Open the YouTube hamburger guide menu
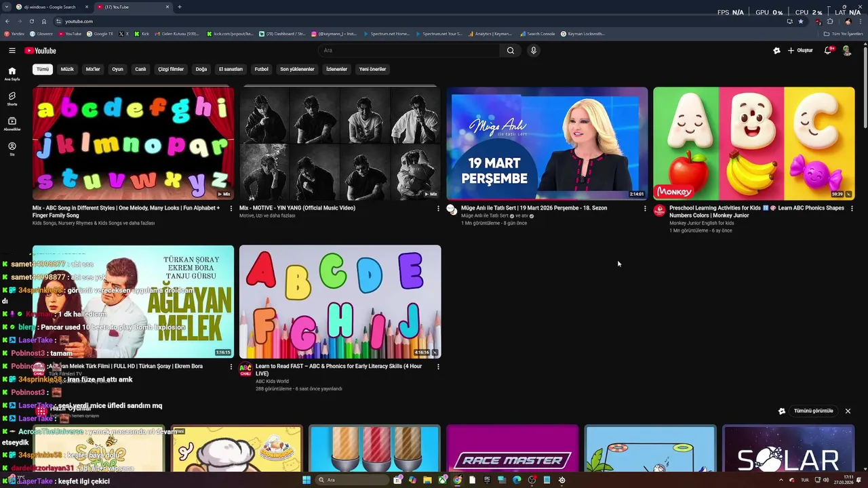 pyautogui.click(x=12, y=50)
